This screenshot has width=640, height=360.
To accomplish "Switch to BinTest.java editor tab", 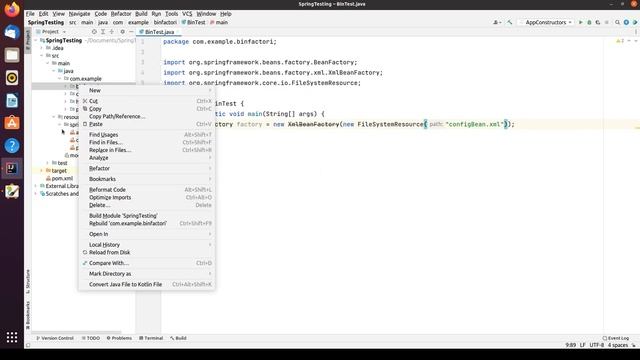I will (158, 32).
